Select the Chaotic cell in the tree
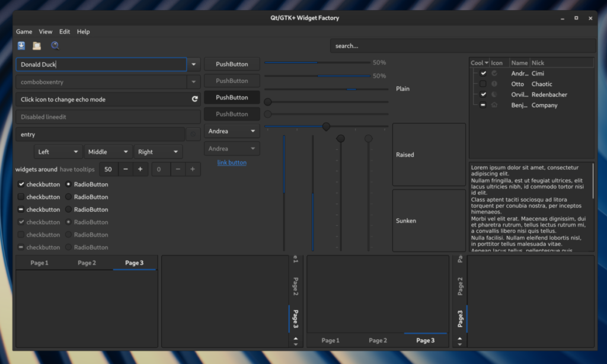 (x=542, y=84)
